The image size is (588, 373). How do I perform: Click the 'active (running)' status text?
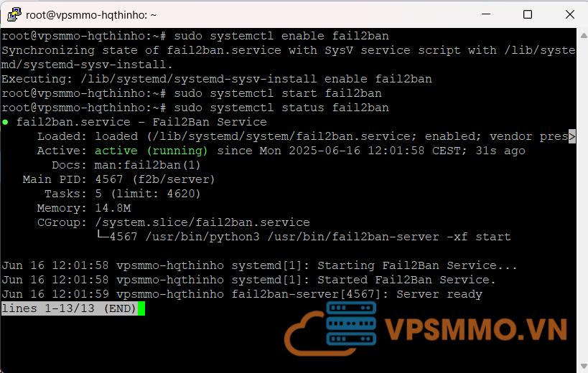click(151, 151)
